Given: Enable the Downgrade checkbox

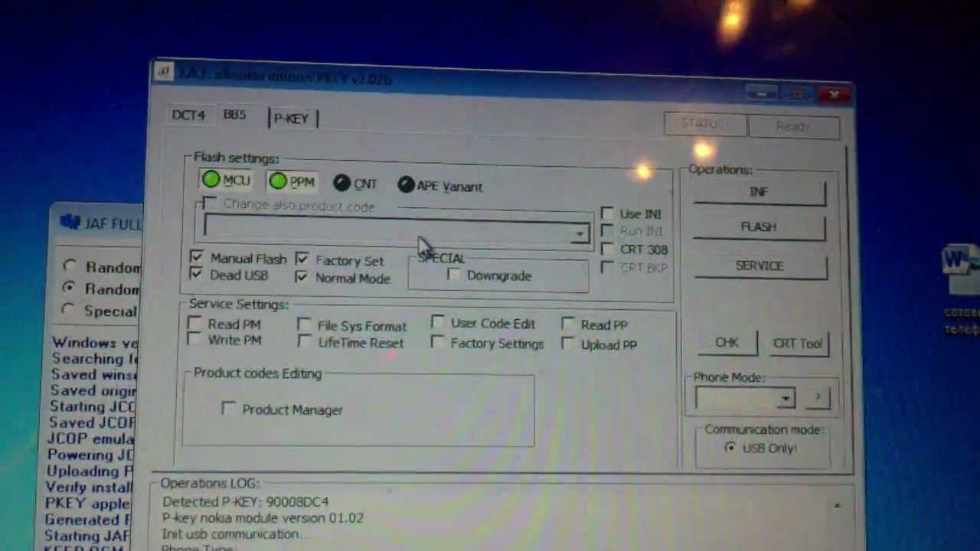Looking at the screenshot, I should pyautogui.click(x=454, y=274).
